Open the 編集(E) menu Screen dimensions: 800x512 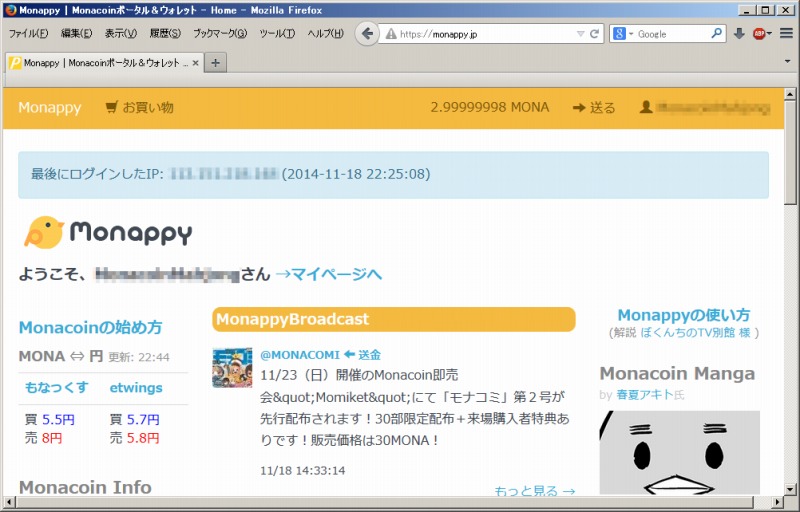coord(77,34)
